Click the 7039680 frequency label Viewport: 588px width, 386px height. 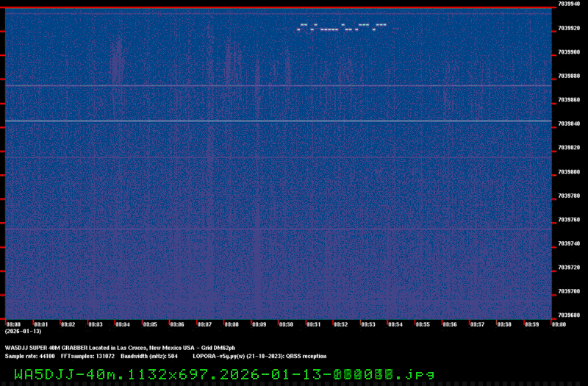[568, 316]
